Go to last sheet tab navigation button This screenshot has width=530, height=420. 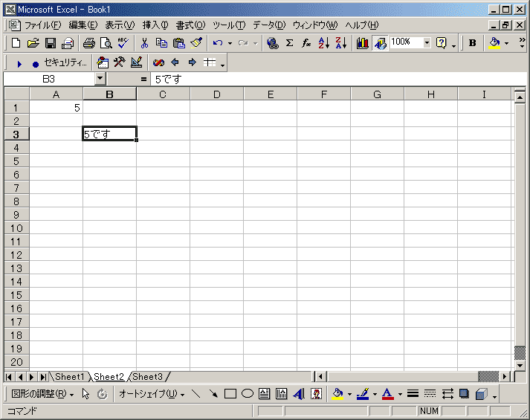(43, 377)
